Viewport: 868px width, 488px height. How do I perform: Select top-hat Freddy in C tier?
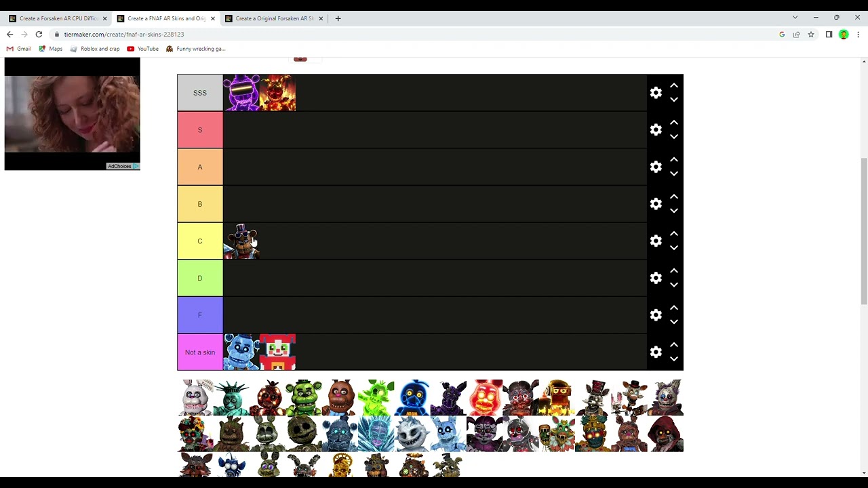pos(241,241)
